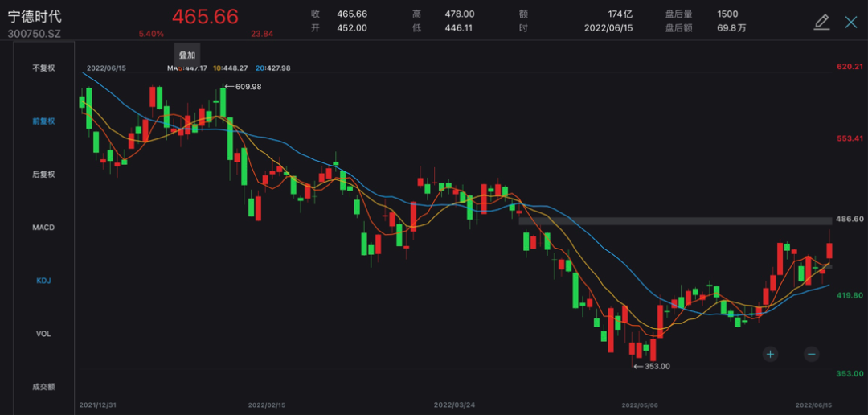Select 不复权 price adjustment
The width and height of the screenshot is (868, 415).
point(43,68)
